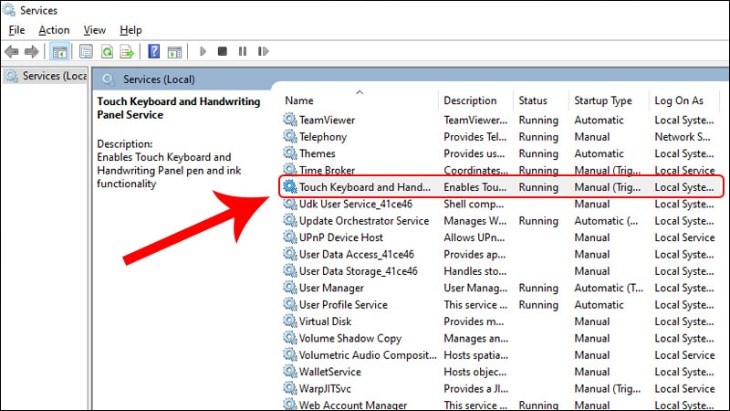Open the View menu
Image resolution: width=730 pixels, height=411 pixels.
(x=95, y=30)
